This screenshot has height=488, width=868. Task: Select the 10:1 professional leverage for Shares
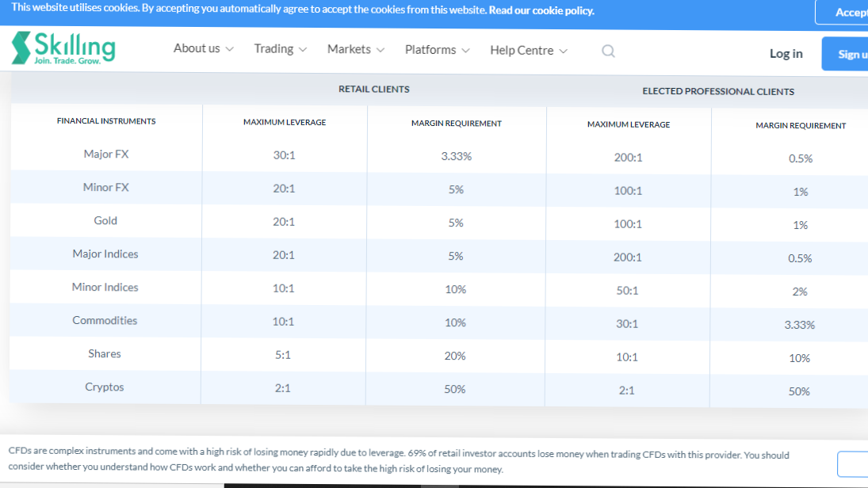coord(627,356)
